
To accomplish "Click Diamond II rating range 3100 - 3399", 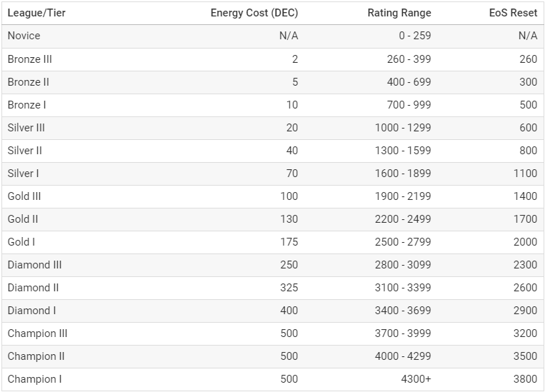I will [x=403, y=288].
